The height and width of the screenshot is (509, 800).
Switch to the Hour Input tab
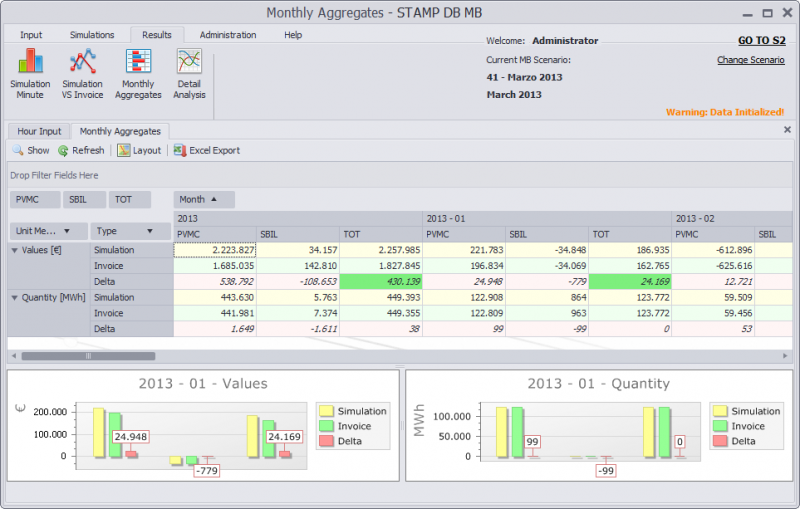tap(39, 131)
